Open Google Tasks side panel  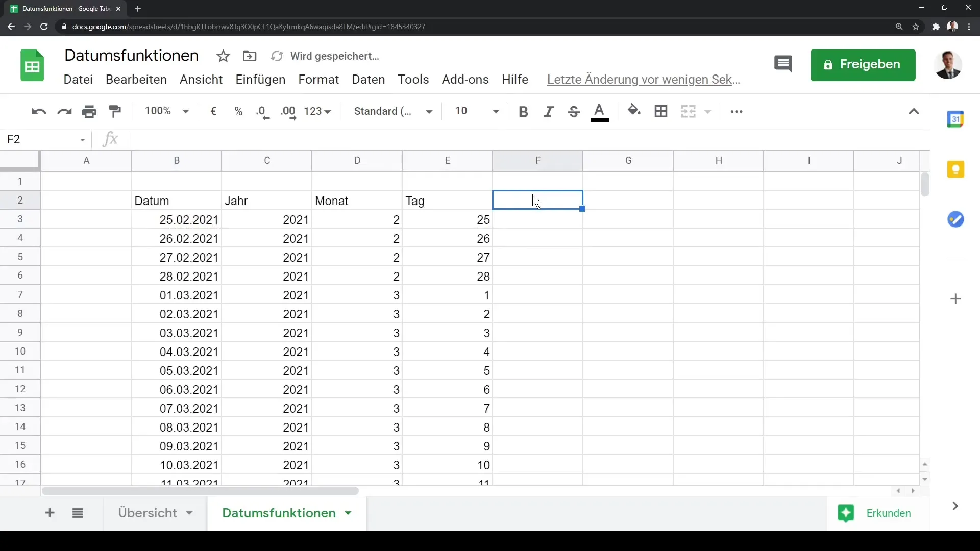[x=955, y=219]
